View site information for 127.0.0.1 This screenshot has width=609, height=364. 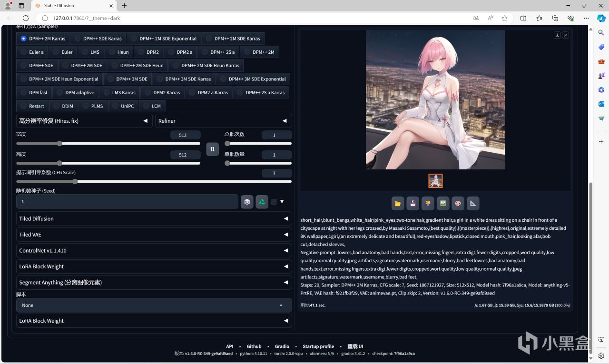(x=45, y=18)
